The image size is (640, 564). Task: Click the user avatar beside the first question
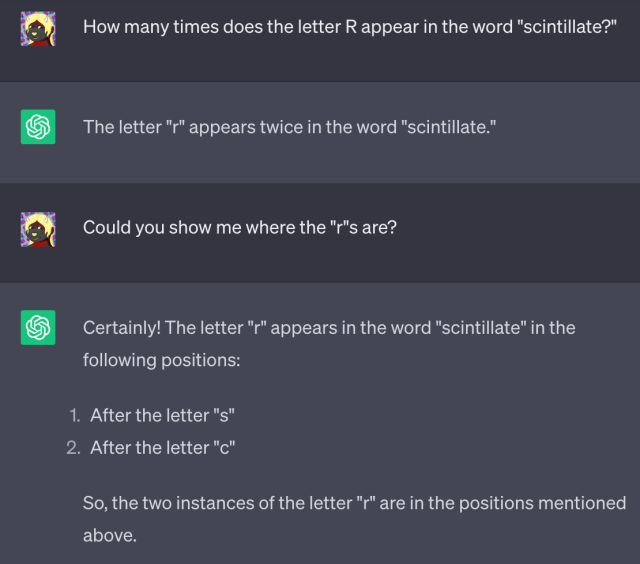(x=36, y=28)
